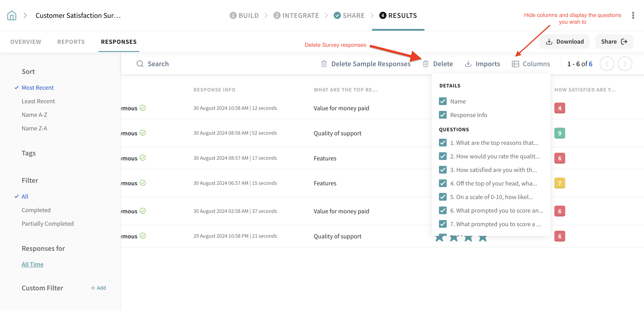Click the search magnifier icon
Viewport: 644px width, 310px height.
tap(140, 64)
